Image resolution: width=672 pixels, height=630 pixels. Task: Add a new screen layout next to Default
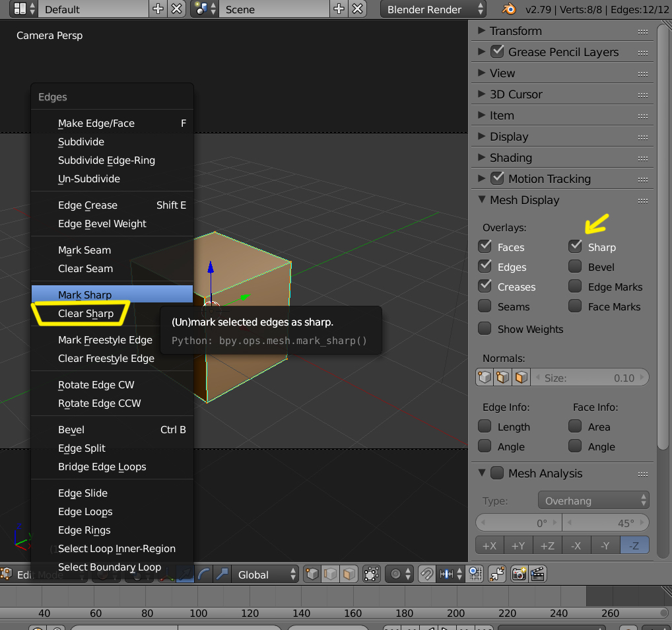point(158,9)
